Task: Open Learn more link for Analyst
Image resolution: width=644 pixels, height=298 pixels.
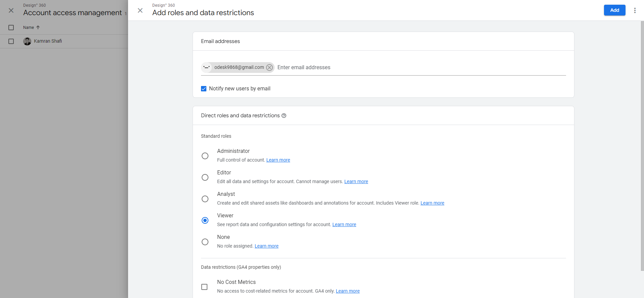Action: click(432, 203)
